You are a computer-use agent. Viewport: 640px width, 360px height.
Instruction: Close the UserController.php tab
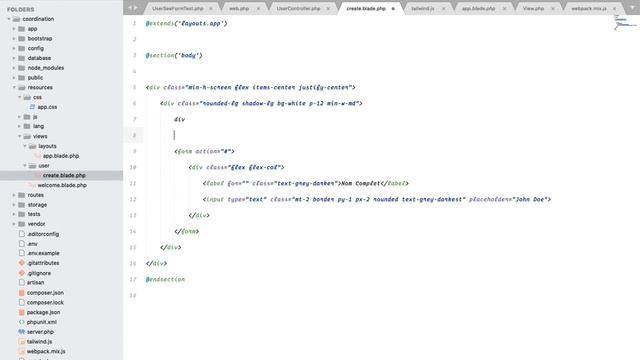point(328,8)
